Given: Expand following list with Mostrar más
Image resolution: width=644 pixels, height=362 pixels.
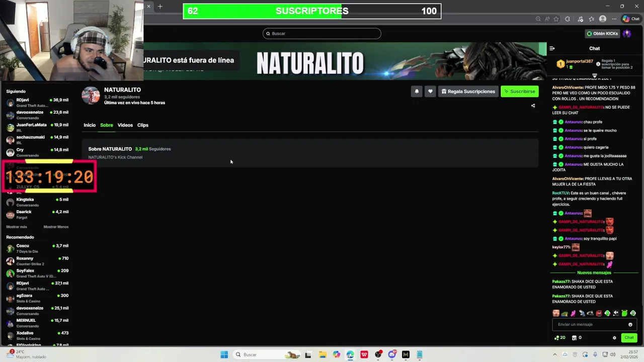Looking at the screenshot, I should [17, 227].
